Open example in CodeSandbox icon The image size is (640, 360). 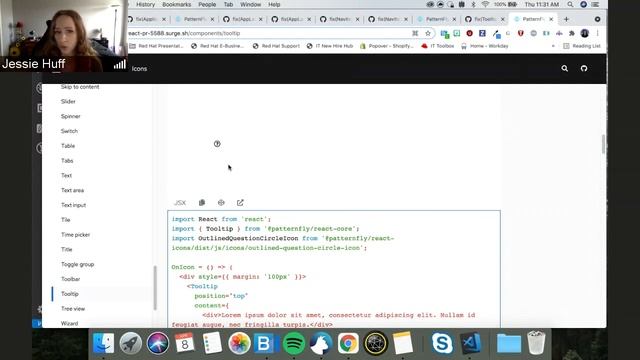(x=221, y=202)
